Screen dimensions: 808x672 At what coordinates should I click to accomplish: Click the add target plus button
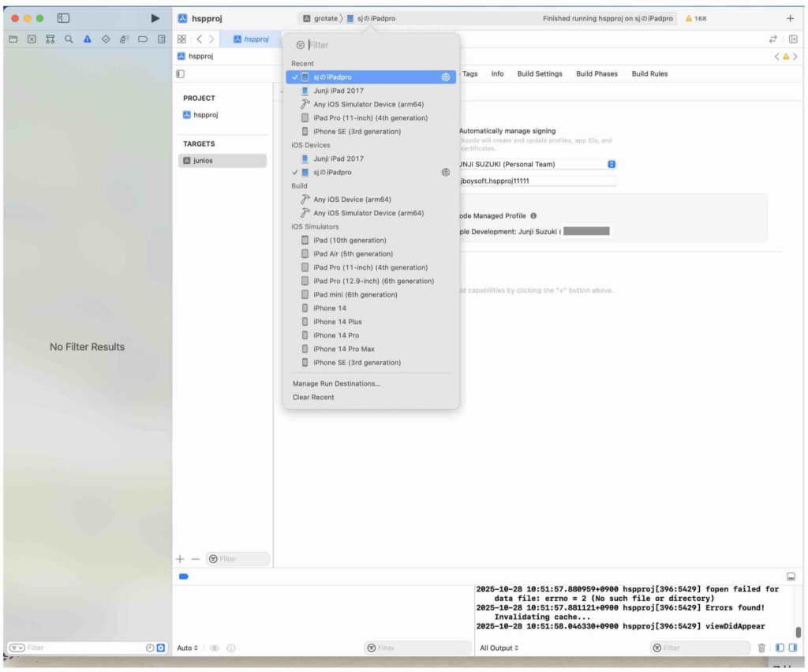tap(180, 558)
